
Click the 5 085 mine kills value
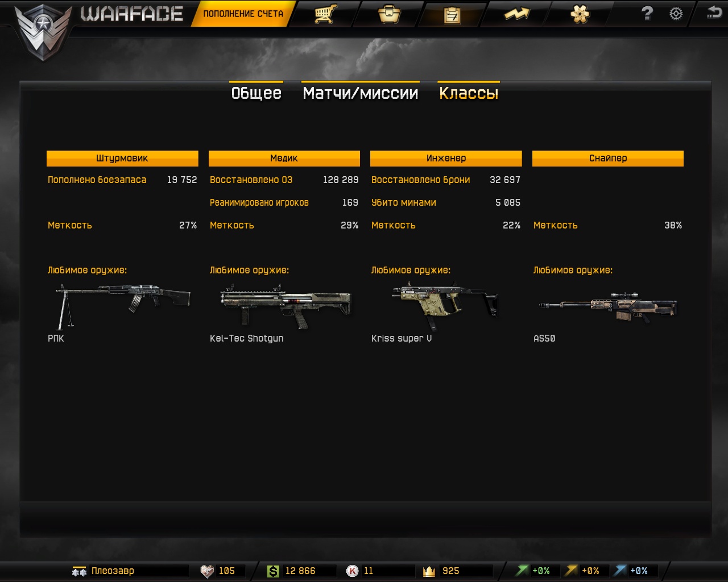508,202
